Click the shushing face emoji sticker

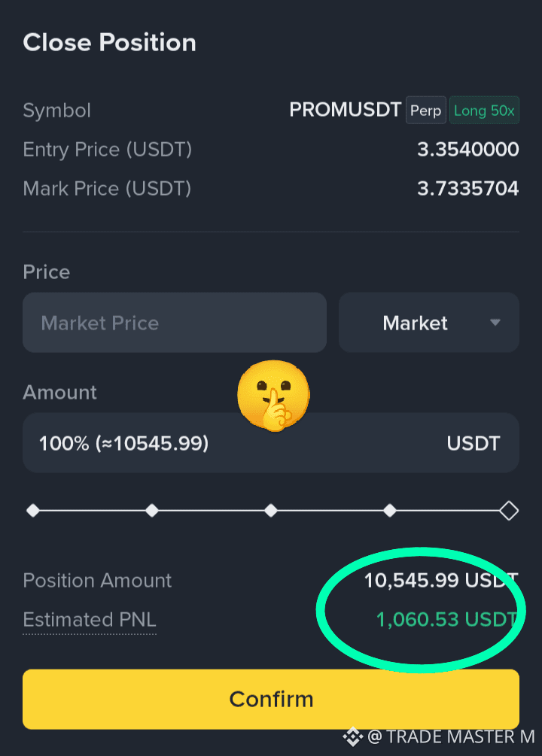tap(274, 396)
